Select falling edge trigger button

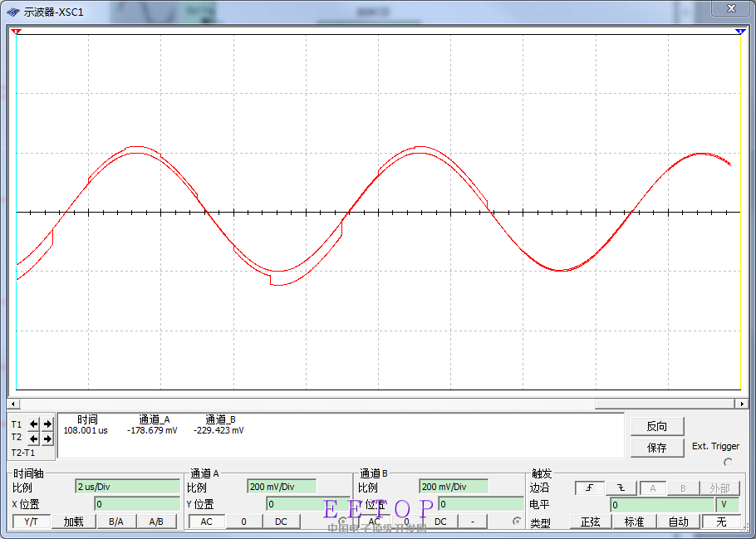(x=621, y=488)
